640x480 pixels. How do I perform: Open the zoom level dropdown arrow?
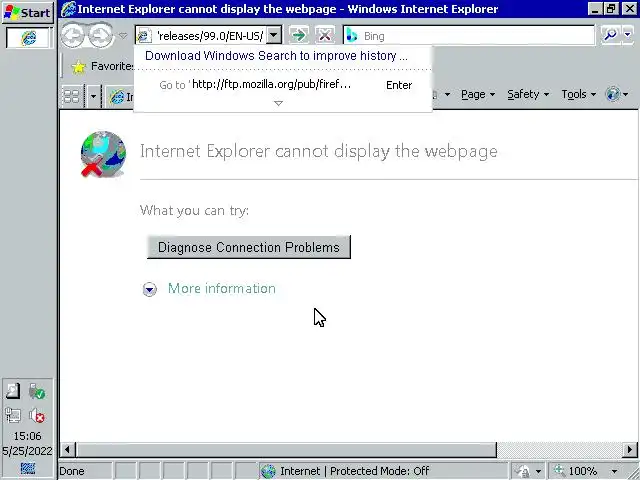click(x=614, y=471)
